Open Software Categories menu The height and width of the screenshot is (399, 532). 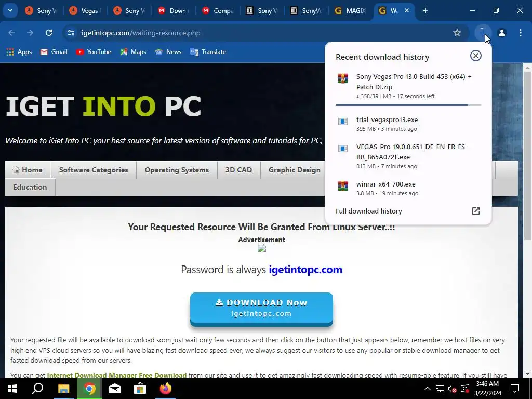[x=94, y=170]
